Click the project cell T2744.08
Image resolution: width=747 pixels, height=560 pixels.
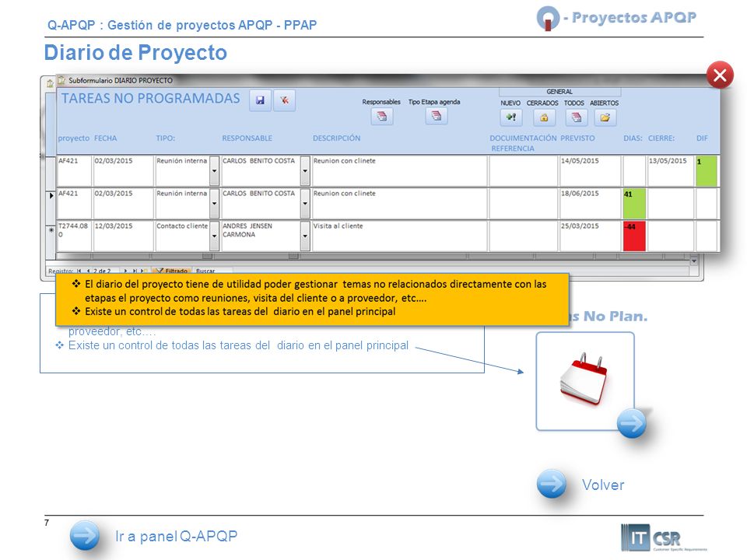click(74, 236)
